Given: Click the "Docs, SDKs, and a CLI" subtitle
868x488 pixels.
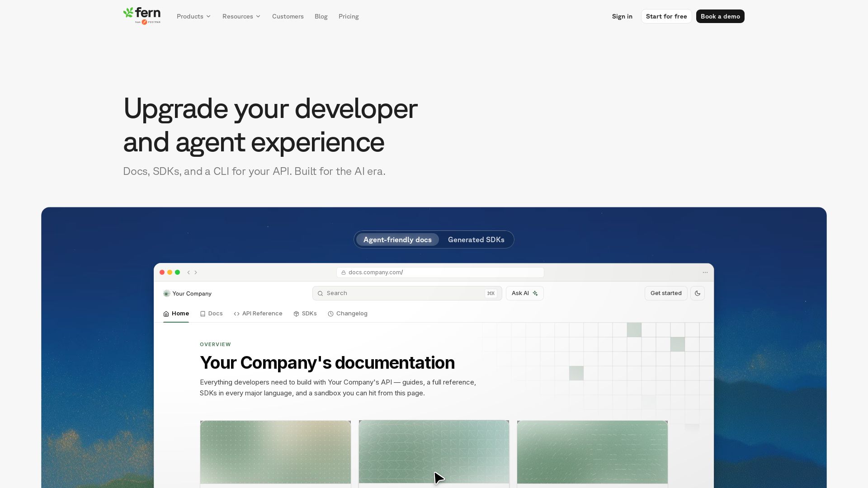Looking at the screenshot, I should pyautogui.click(x=254, y=172).
